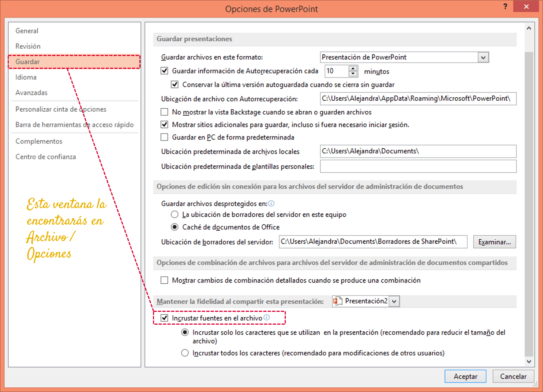The width and height of the screenshot is (543, 392).
Task: Choose "Incrustar todos los caracteres" option
Action: point(185,352)
